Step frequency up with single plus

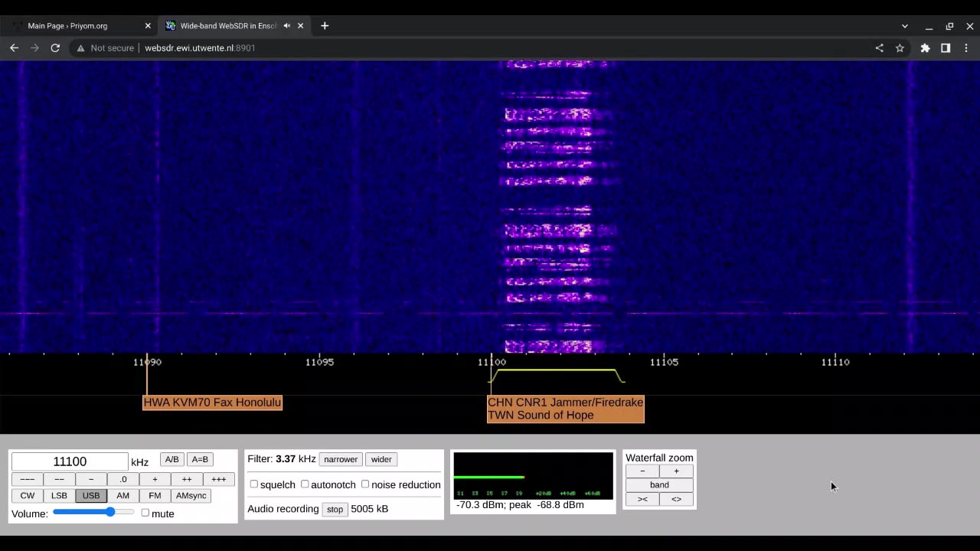pos(155,479)
